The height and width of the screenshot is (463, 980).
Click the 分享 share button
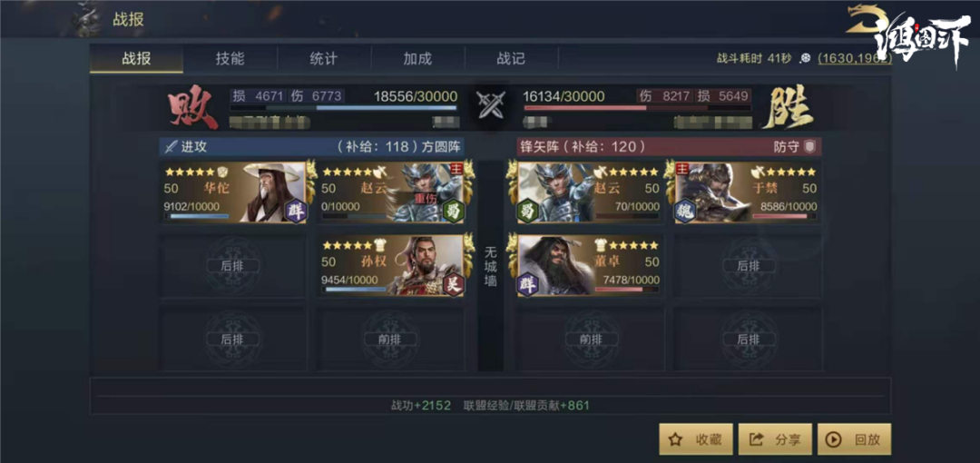[x=775, y=439]
